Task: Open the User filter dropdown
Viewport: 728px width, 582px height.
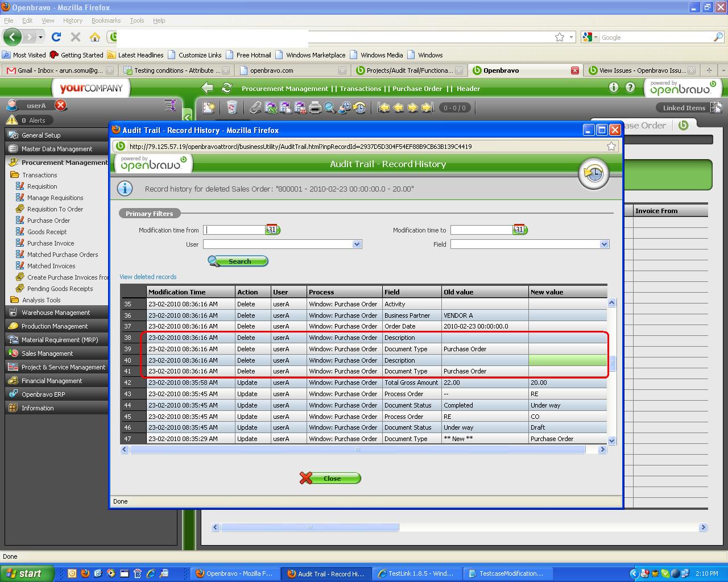Action: point(357,244)
